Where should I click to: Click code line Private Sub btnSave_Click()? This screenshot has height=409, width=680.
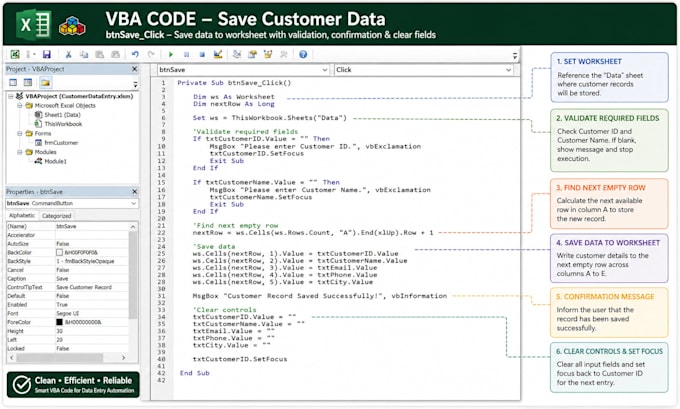click(x=234, y=83)
